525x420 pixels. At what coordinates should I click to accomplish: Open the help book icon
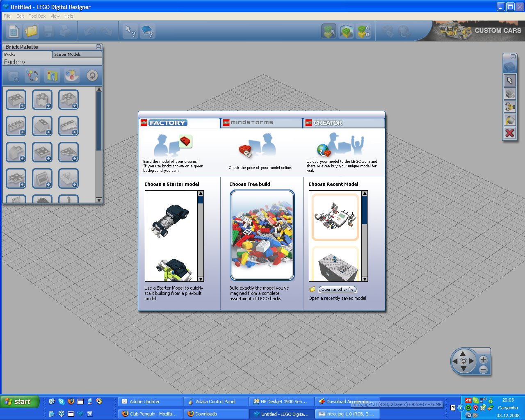pyautogui.click(x=147, y=31)
